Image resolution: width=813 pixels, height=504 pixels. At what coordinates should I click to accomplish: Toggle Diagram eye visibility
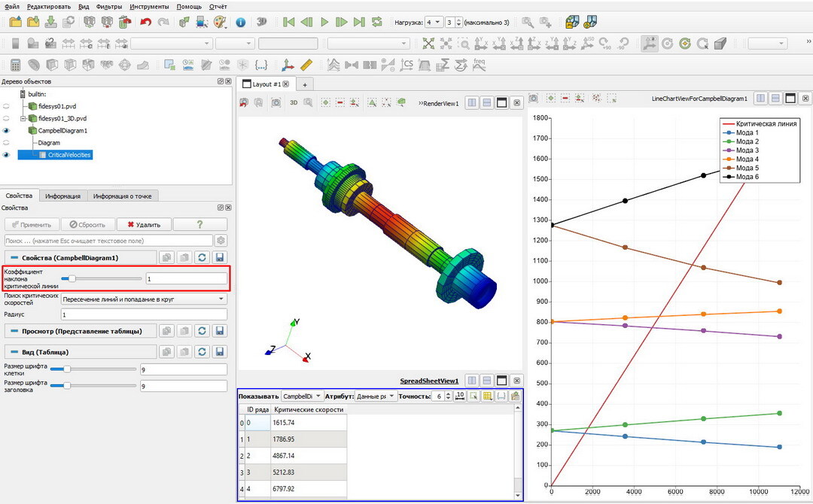point(6,142)
